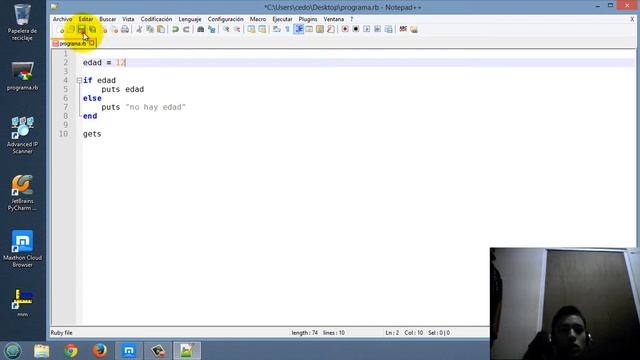
Task: Save the file with the toolbar icon
Action: pos(82,29)
